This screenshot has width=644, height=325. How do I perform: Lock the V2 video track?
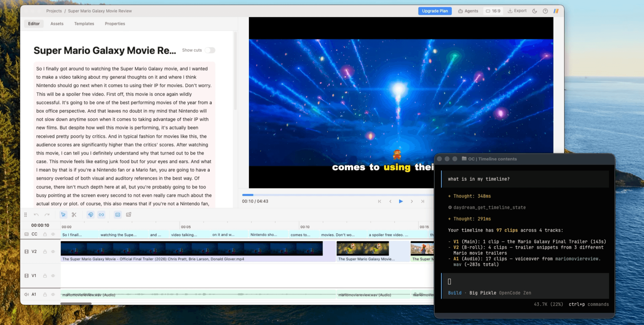45,252
